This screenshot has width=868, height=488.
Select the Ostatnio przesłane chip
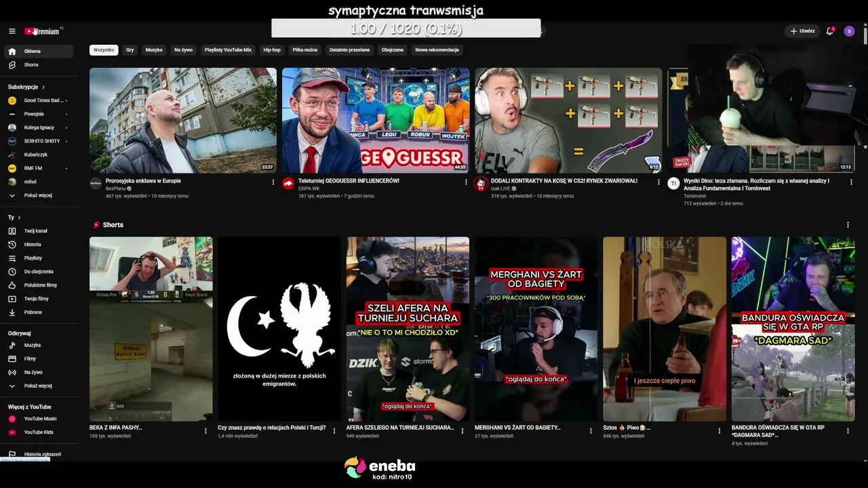pyautogui.click(x=350, y=50)
